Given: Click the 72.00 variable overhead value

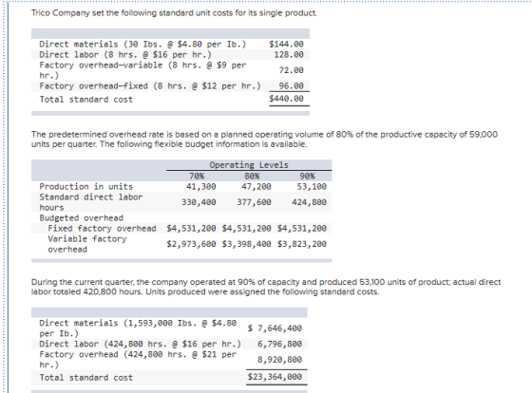Looking at the screenshot, I should click(291, 70).
